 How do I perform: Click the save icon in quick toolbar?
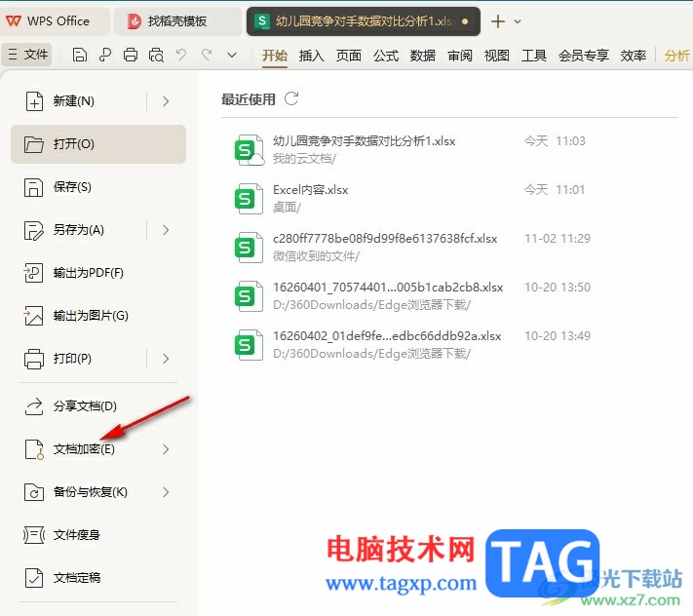point(80,56)
